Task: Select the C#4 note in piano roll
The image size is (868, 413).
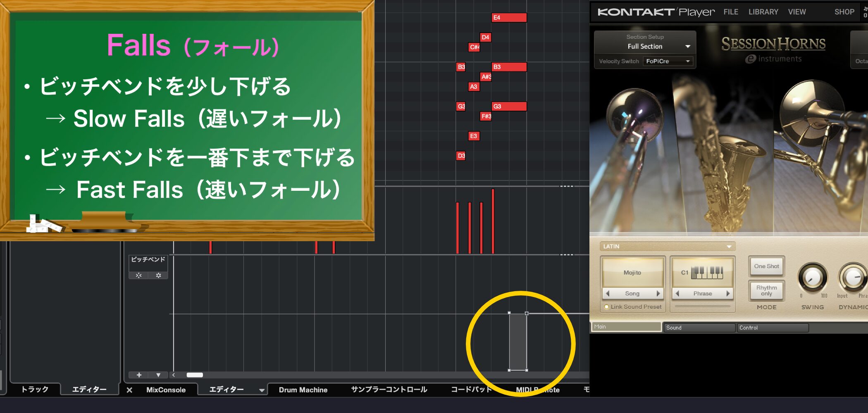Action: tap(474, 47)
